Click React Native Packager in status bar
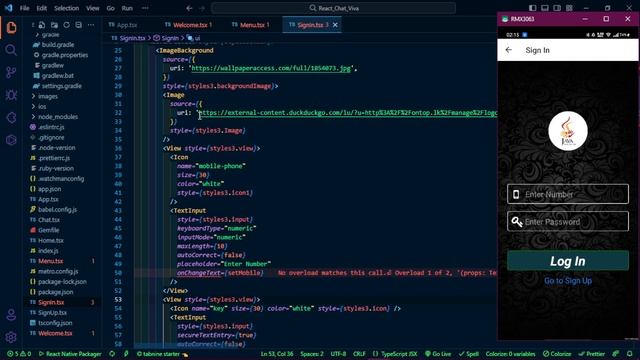This screenshot has height=360, width=640. [x=70, y=354]
